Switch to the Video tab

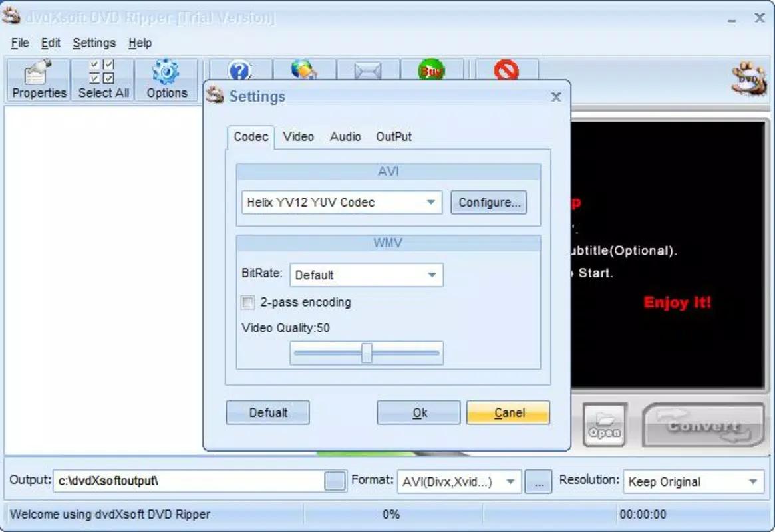coord(298,137)
